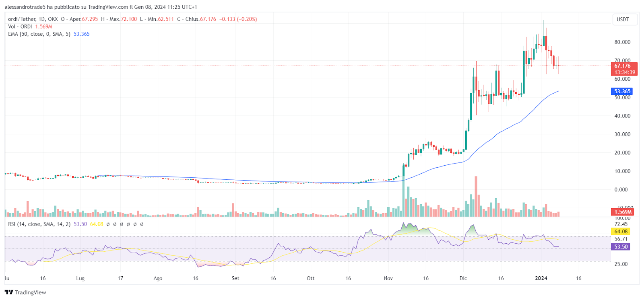Click the 40.000 price scale label

click(x=622, y=116)
